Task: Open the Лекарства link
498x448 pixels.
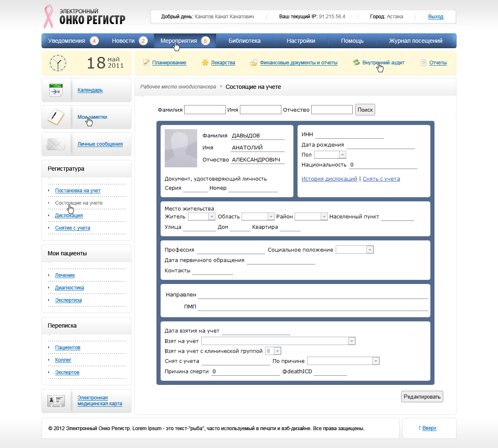Action: click(223, 63)
